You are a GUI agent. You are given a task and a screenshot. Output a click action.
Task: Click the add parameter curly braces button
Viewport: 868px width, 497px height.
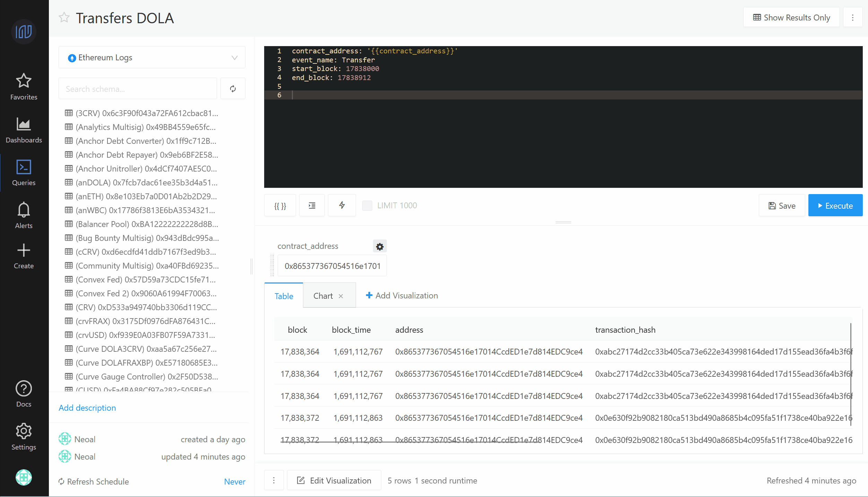click(280, 206)
